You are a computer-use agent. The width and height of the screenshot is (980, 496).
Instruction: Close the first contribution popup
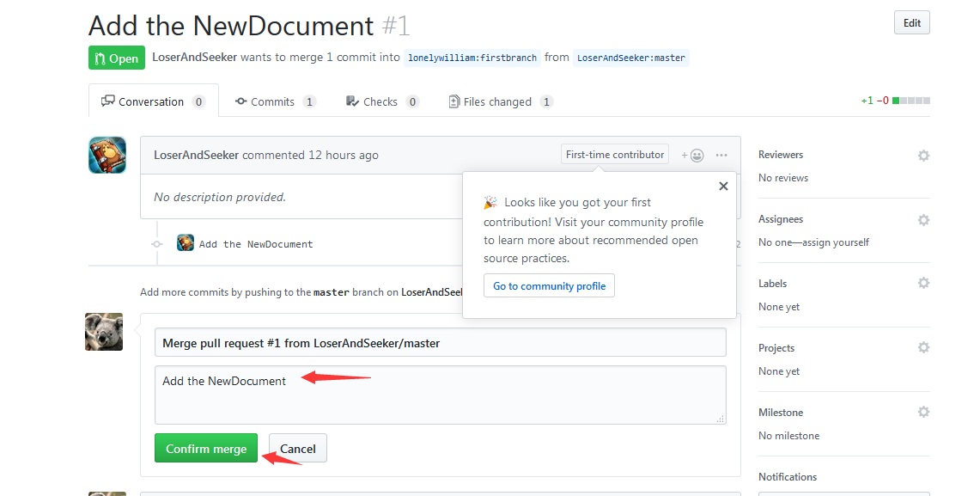click(723, 186)
